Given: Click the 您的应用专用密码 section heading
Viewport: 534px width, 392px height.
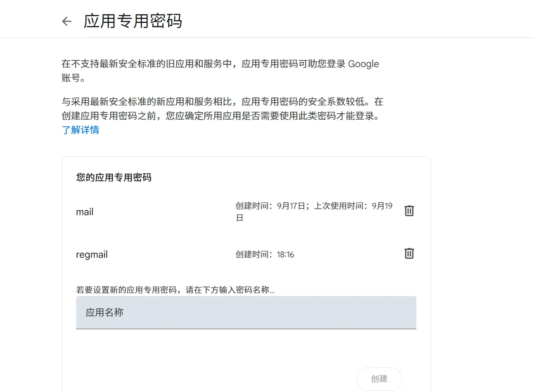Looking at the screenshot, I should pos(114,178).
